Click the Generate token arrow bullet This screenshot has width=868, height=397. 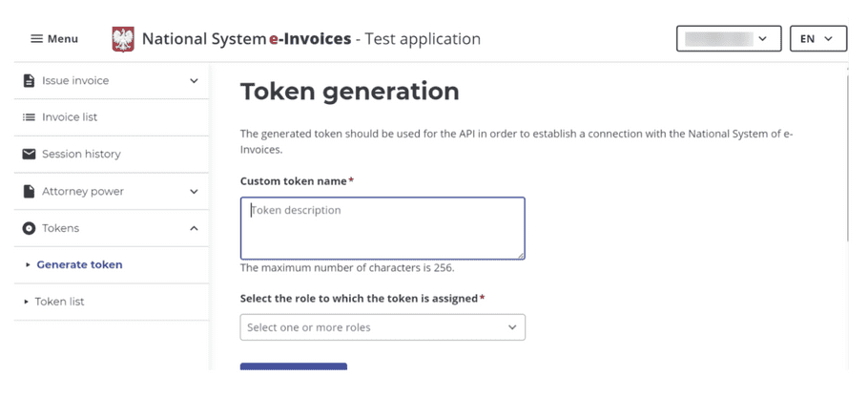28,265
